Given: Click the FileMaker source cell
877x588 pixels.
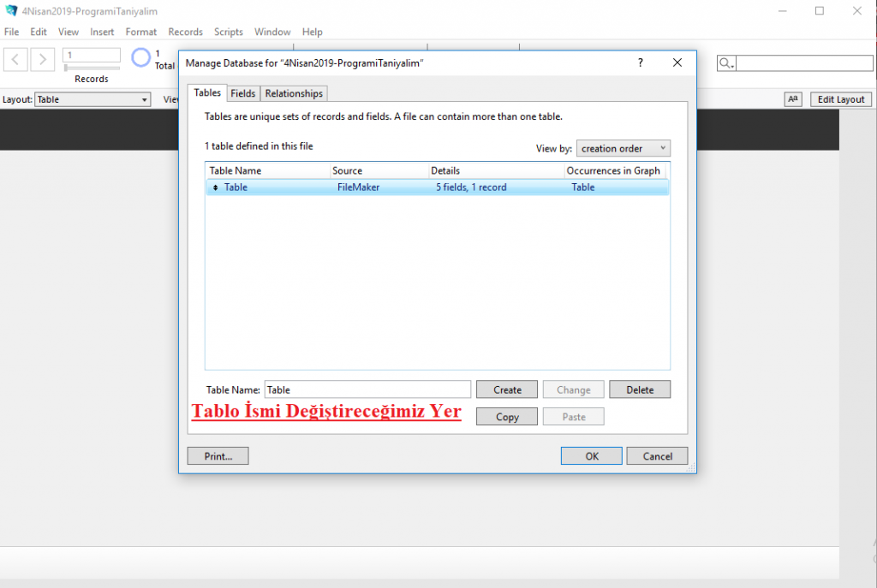Looking at the screenshot, I should coord(359,187).
